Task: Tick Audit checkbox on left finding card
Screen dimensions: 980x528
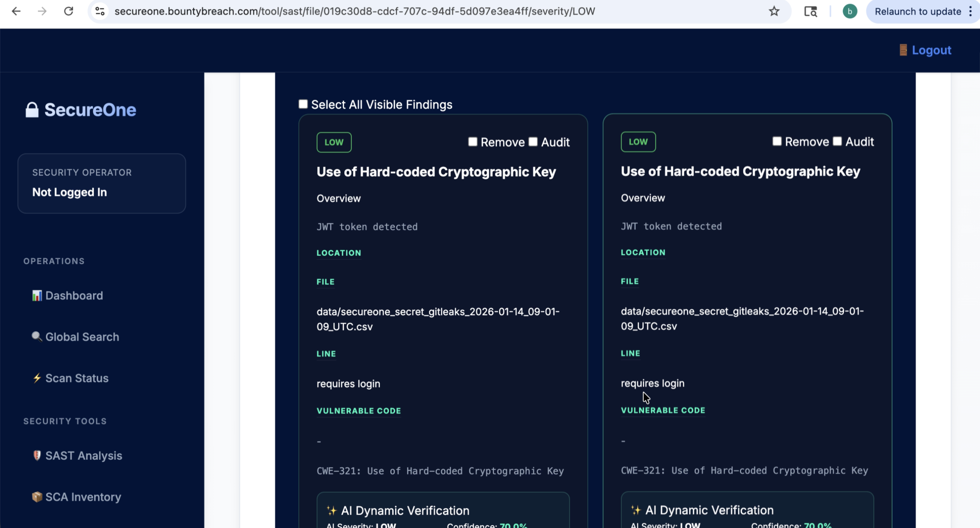Action: pos(533,142)
